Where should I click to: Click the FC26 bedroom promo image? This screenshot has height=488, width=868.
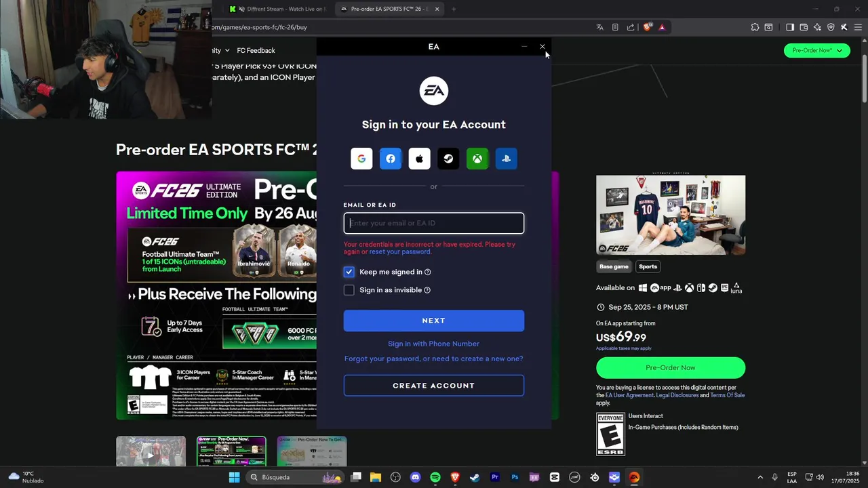coord(671,216)
